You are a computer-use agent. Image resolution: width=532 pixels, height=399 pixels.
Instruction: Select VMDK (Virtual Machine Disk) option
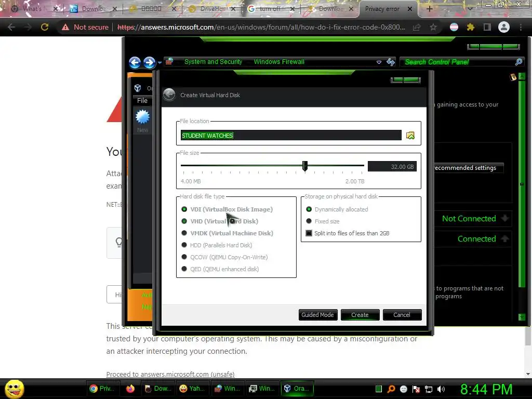pos(227,233)
